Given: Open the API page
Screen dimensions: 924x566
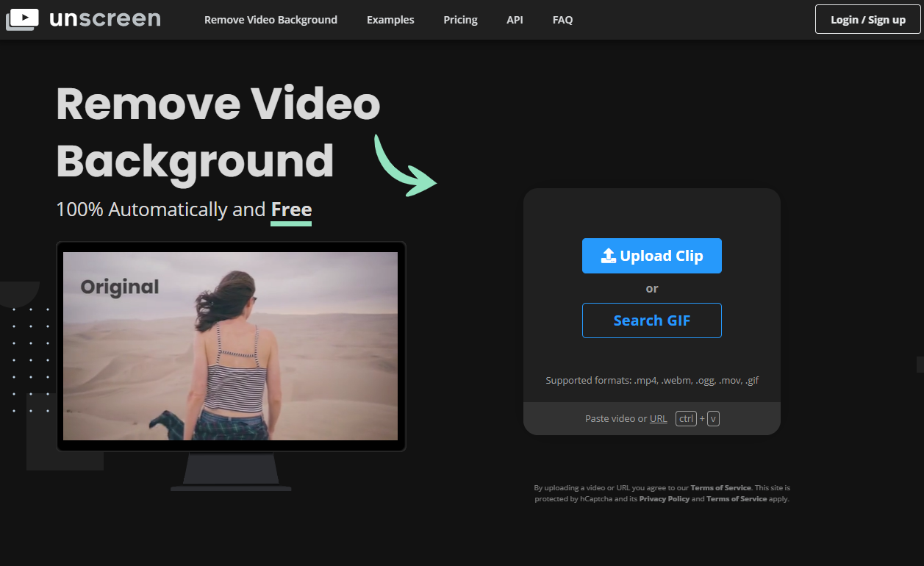Looking at the screenshot, I should tap(515, 20).
